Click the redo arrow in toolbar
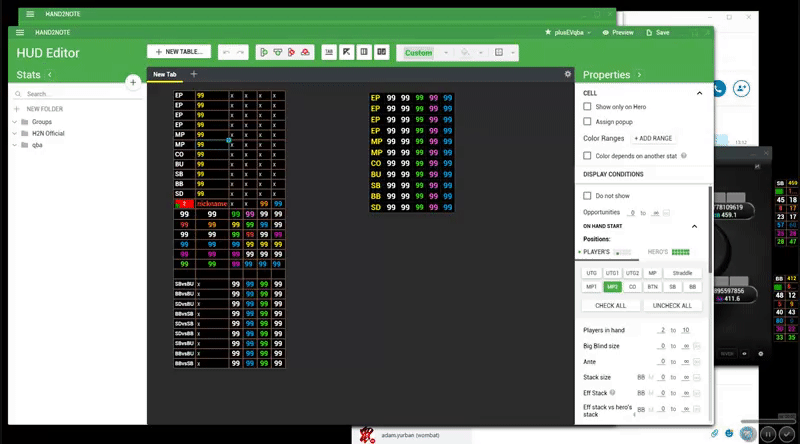 coord(240,52)
